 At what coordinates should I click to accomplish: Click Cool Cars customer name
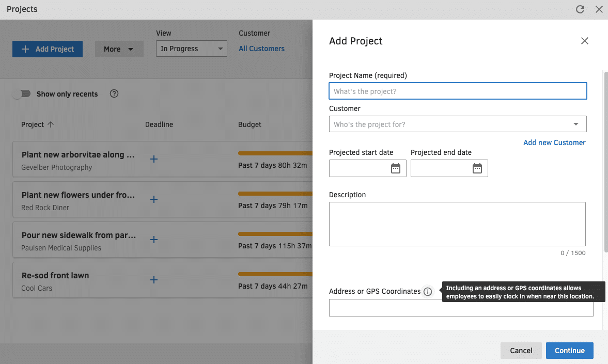click(37, 289)
